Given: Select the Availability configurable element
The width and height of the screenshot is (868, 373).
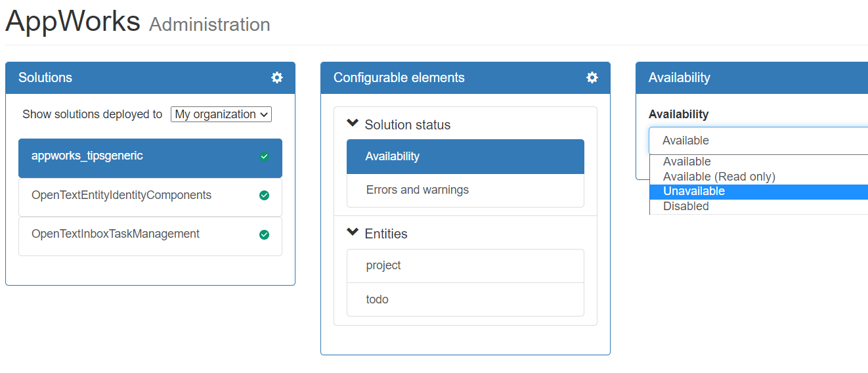Looking at the screenshot, I should tap(393, 156).
